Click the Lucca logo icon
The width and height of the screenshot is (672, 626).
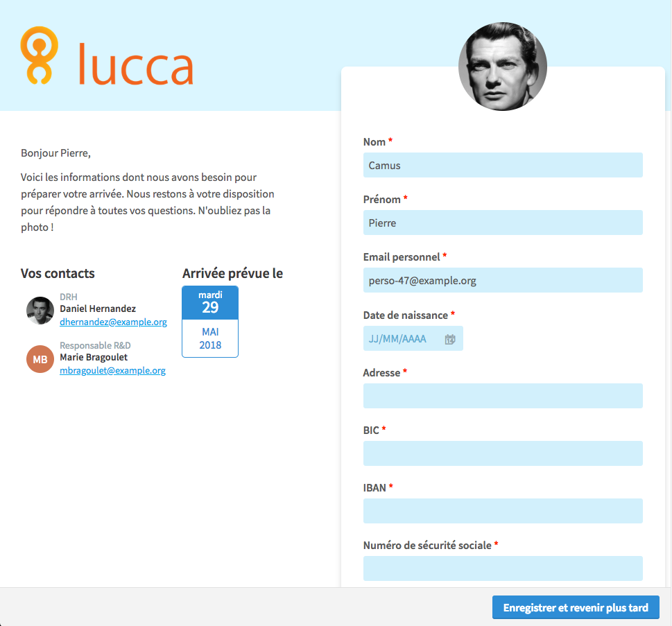[x=40, y=55]
